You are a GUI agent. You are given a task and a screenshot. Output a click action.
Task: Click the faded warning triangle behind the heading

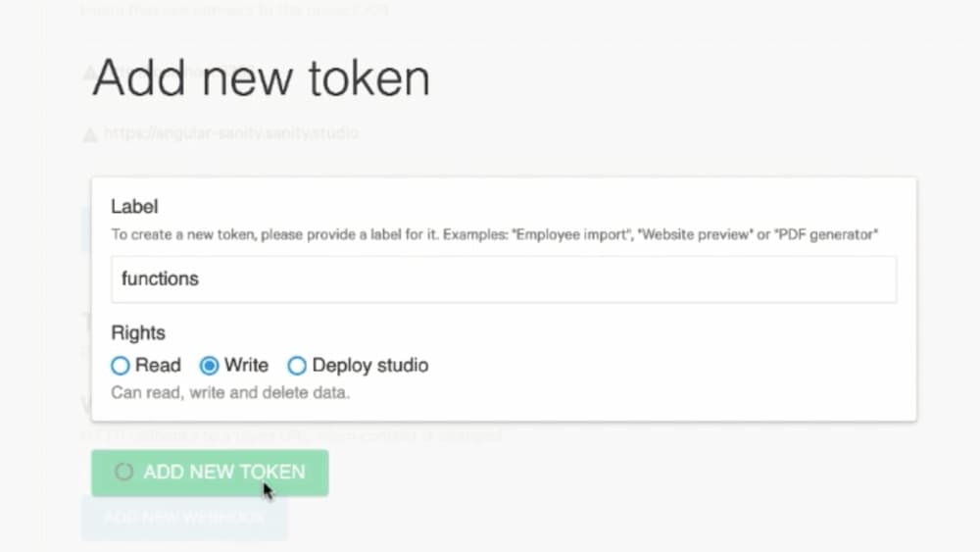click(x=90, y=73)
